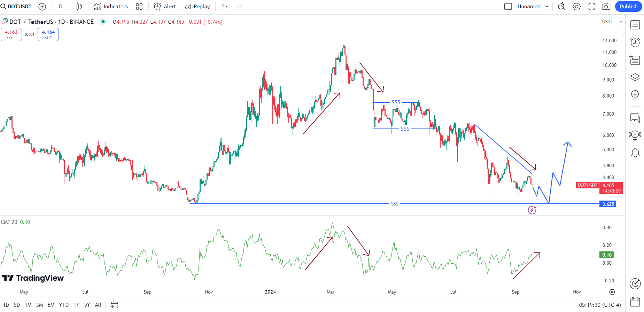Open the candlestick chart style picker
The width and height of the screenshot is (644, 312).
(x=79, y=7)
